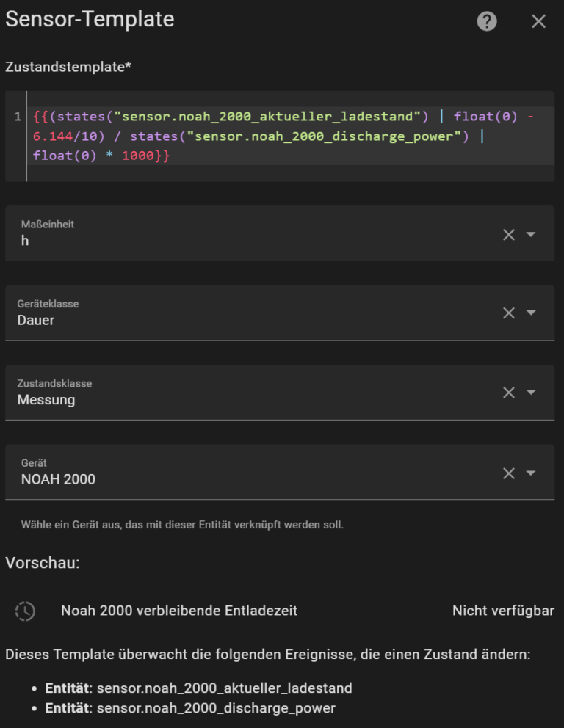564x728 pixels.
Task: Click the 'Nicht verfügbar' status text
Action: tap(502, 610)
